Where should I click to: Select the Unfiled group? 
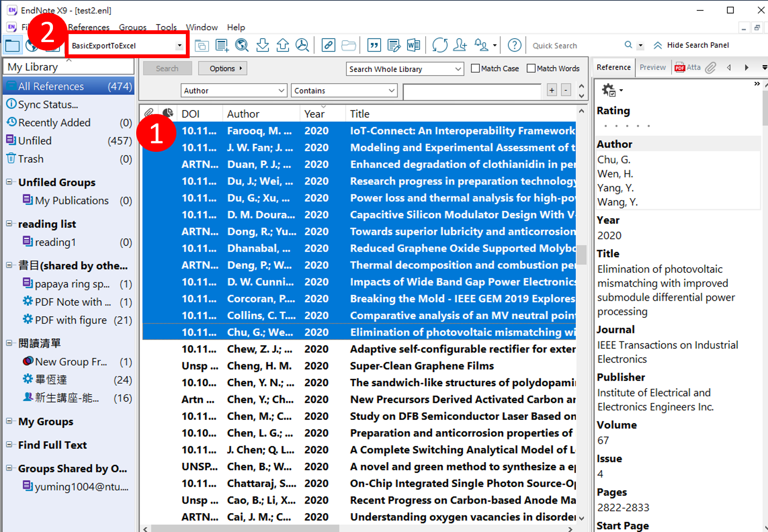[69, 140]
